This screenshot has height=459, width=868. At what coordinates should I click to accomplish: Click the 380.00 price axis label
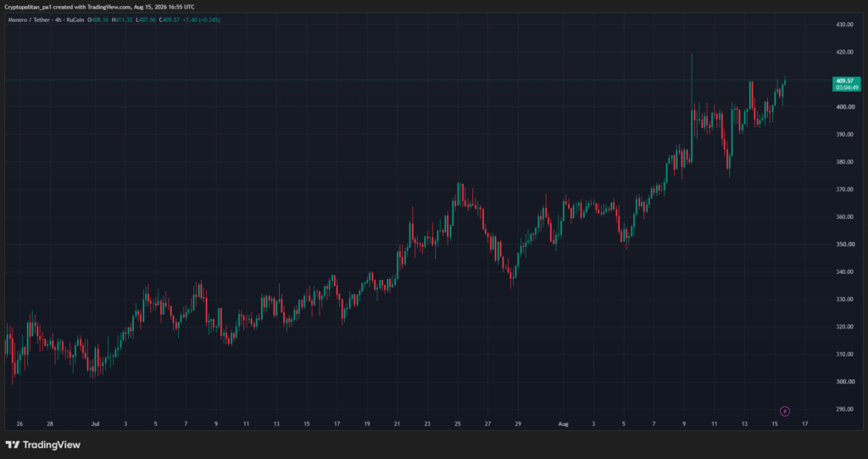pyautogui.click(x=845, y=162)
